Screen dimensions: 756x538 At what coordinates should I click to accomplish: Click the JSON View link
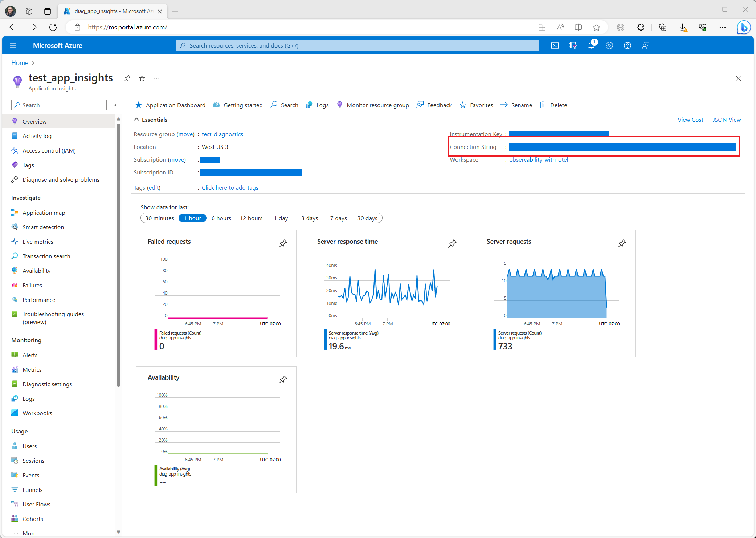[726, 120]
